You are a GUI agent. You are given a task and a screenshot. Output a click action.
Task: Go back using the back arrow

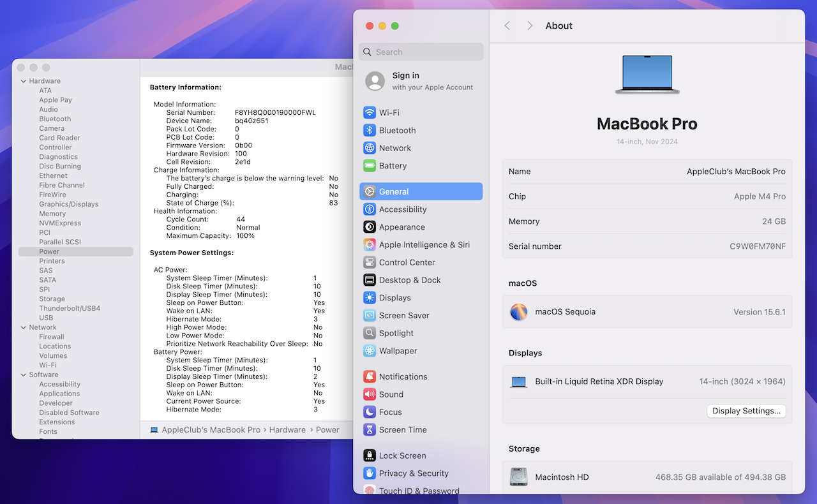pyautogui.click(x=507, y=26)
